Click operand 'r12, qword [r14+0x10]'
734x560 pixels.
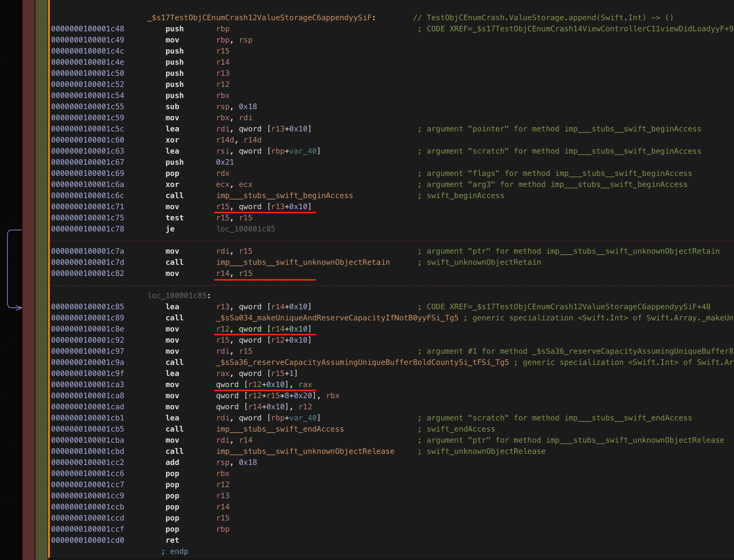tap(264, 329)
